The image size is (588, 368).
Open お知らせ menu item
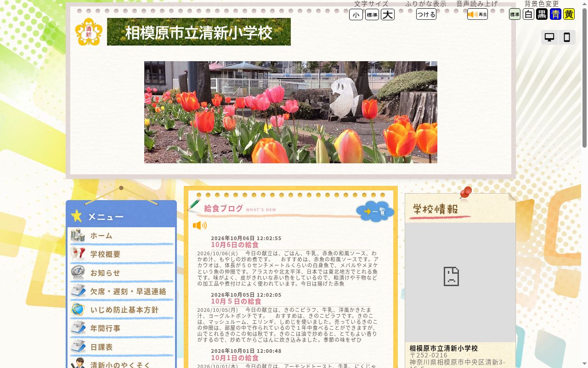(121, 273)
